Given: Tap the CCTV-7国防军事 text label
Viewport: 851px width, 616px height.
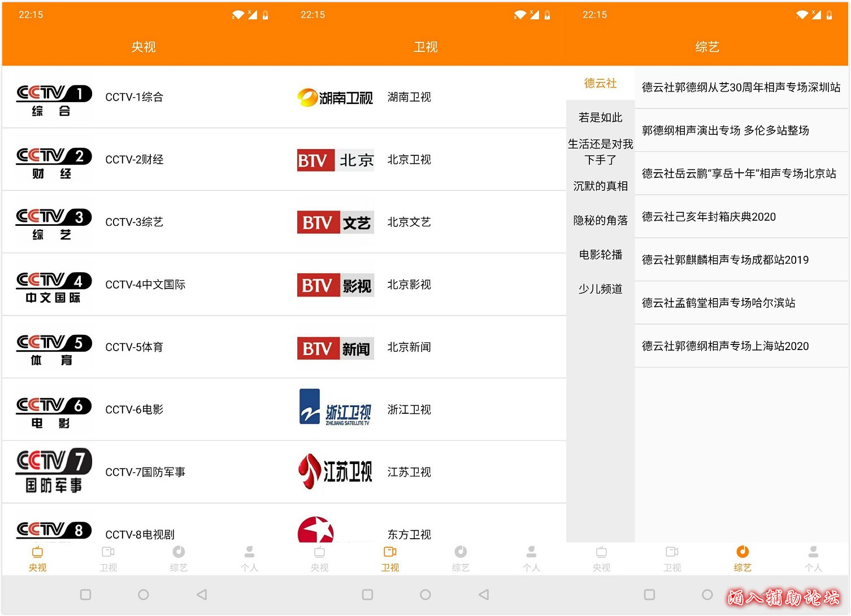Looking at the screenshot, I should click(145, 472).
